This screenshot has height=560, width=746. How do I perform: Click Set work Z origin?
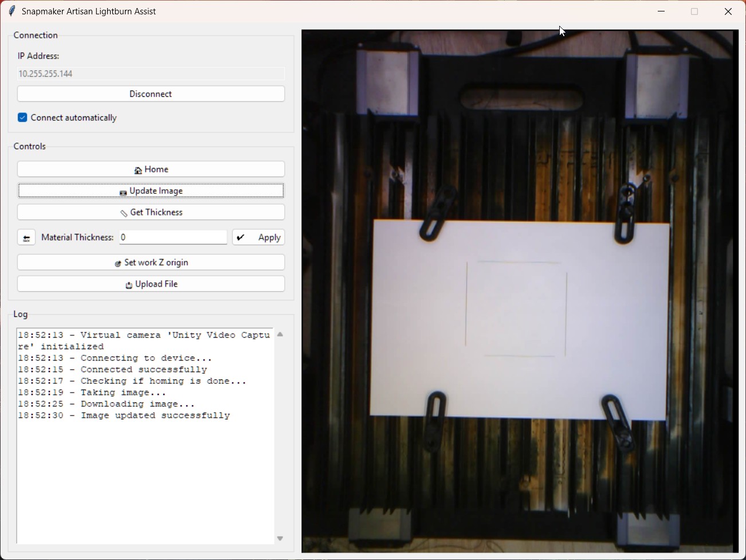151,263
